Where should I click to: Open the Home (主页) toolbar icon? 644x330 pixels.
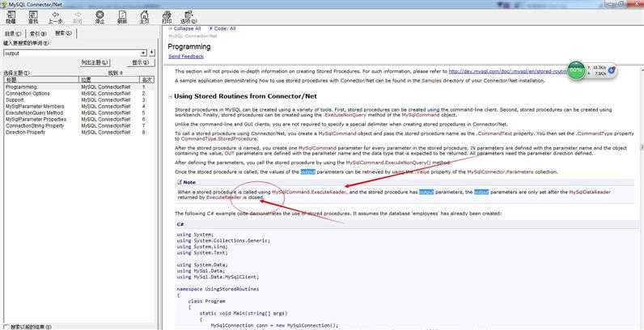(144, 17)
